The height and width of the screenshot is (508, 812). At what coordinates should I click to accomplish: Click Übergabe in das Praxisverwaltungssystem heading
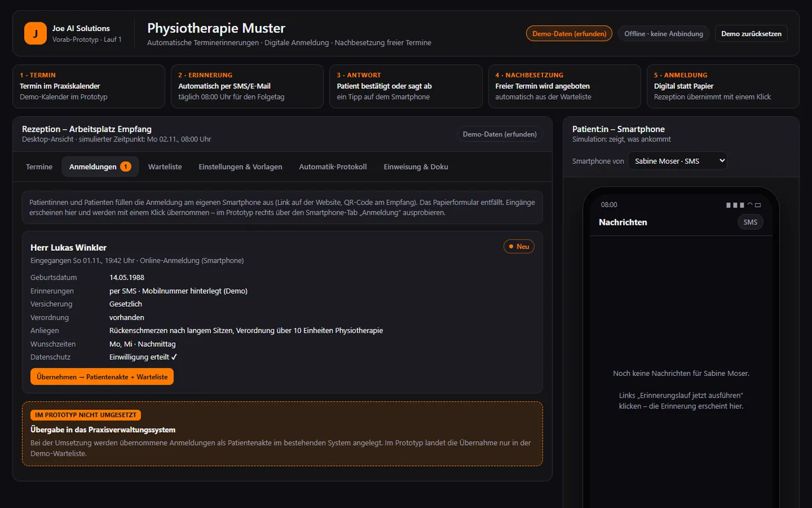click(x=103, y=430)
